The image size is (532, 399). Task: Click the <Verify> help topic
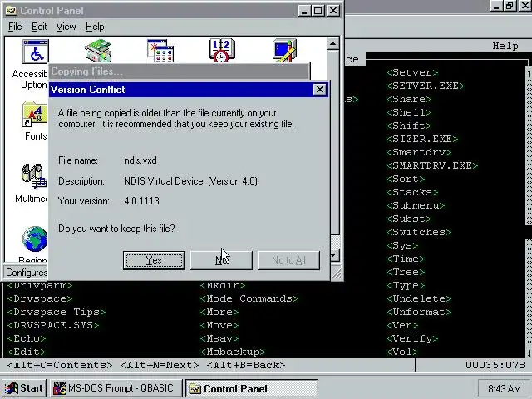tap(412, 338)
